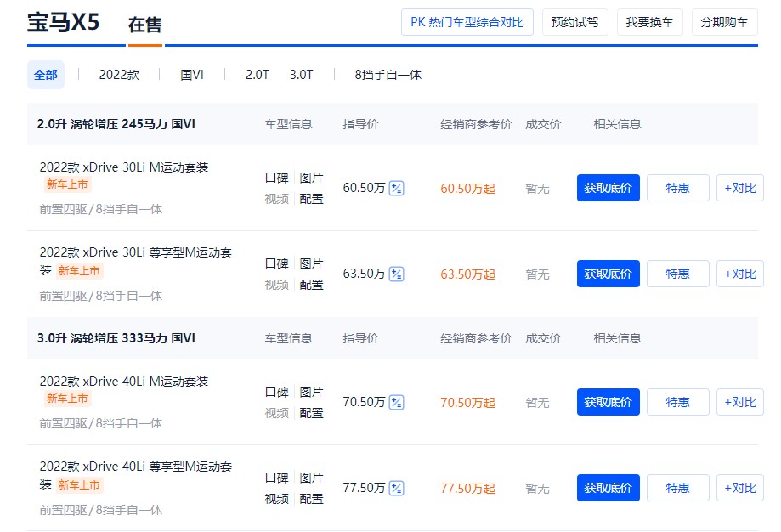Open 口碑 for xDrive 30Li M运动套装
The width and height of the screenshot is (781, 532).
(x=277, y=178)
